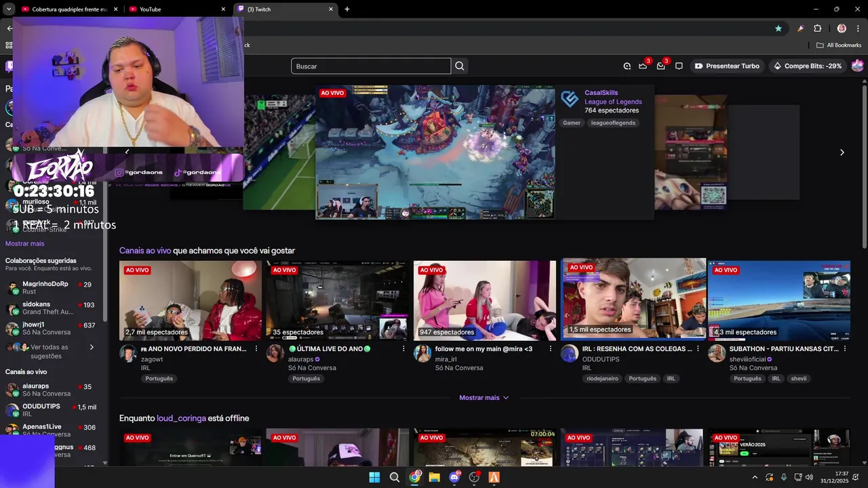The width and height of the screenshot is (868, 488).
Task: Open a new browser tab
Action: 347,9
